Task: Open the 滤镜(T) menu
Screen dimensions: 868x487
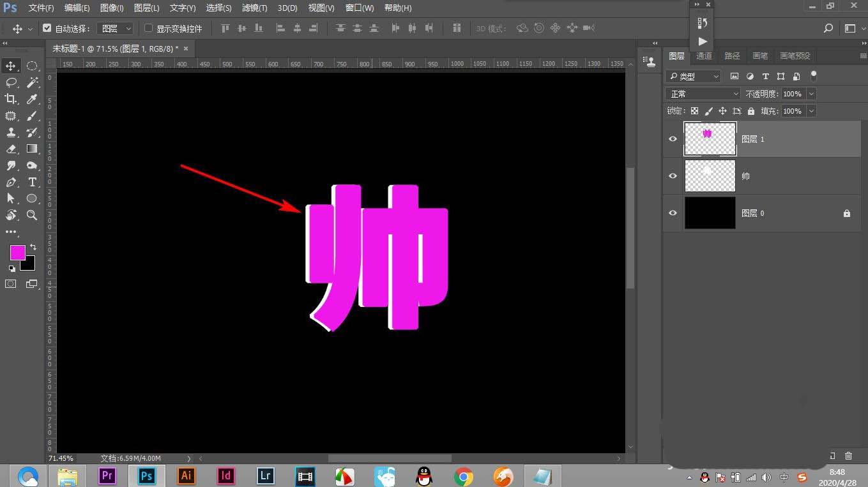Action: tap(254, 8)
